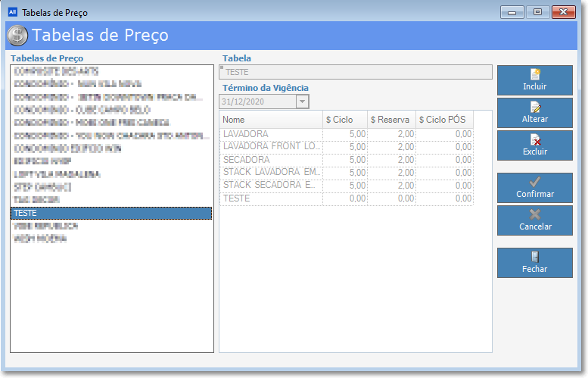The width and height of the screenshot is (588, 378).
Task: Click the $ Reserva column header
Action: coord(390,120)
